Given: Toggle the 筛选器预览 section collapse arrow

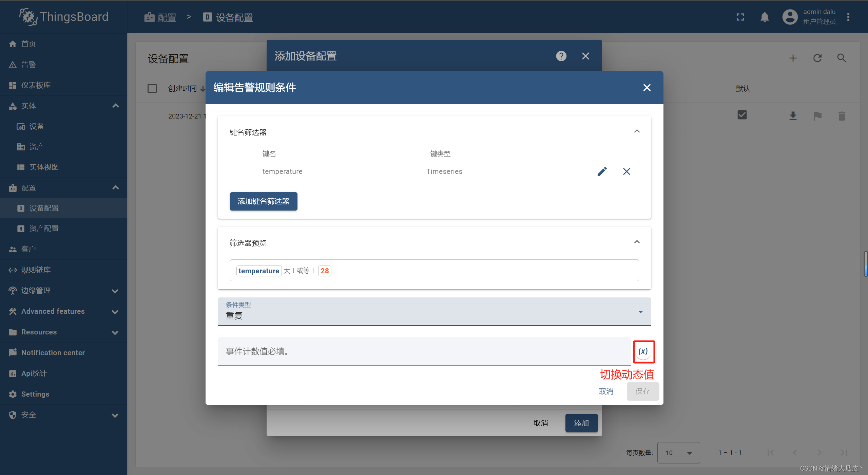Looking at the screenshot, I should [x=637, y=242].
